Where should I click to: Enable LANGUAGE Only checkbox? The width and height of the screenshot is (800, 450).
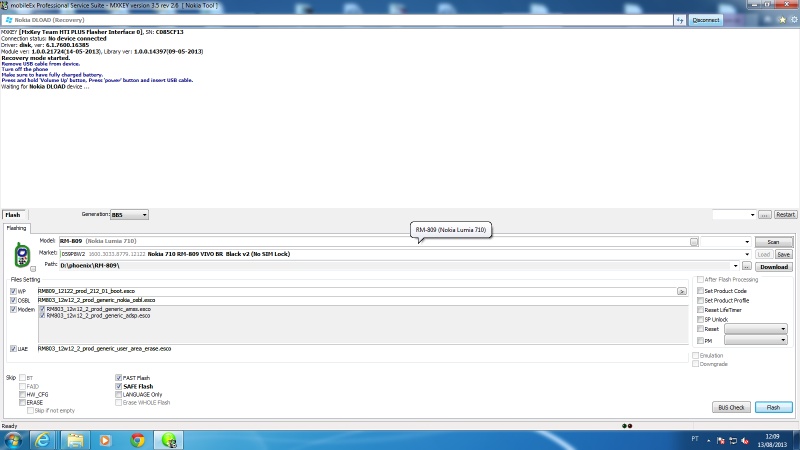pyautogui.click(x=118, y=394)
